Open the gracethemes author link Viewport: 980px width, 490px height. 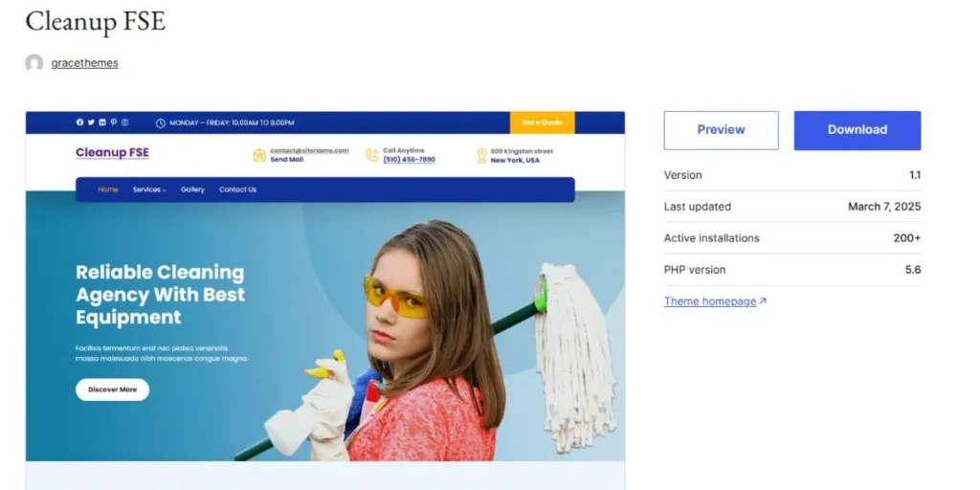pos(84,63)
